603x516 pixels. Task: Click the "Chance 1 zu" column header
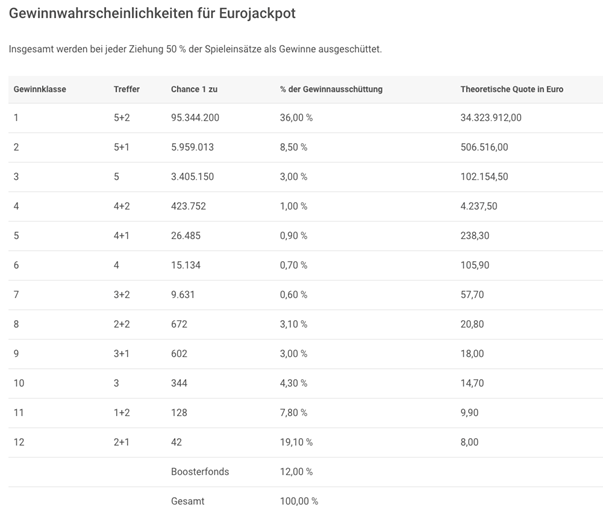coord(194,89)
